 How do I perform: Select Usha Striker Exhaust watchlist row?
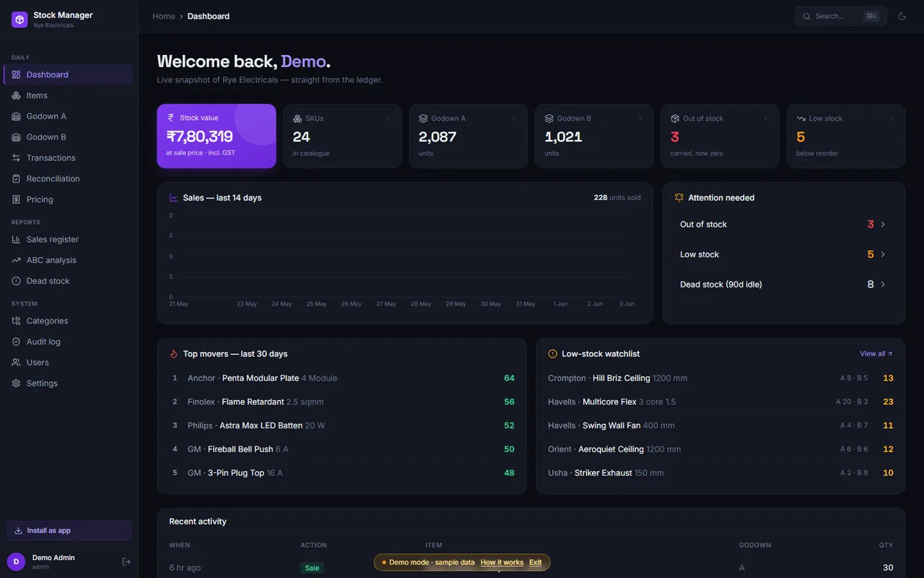pos(720,473)
